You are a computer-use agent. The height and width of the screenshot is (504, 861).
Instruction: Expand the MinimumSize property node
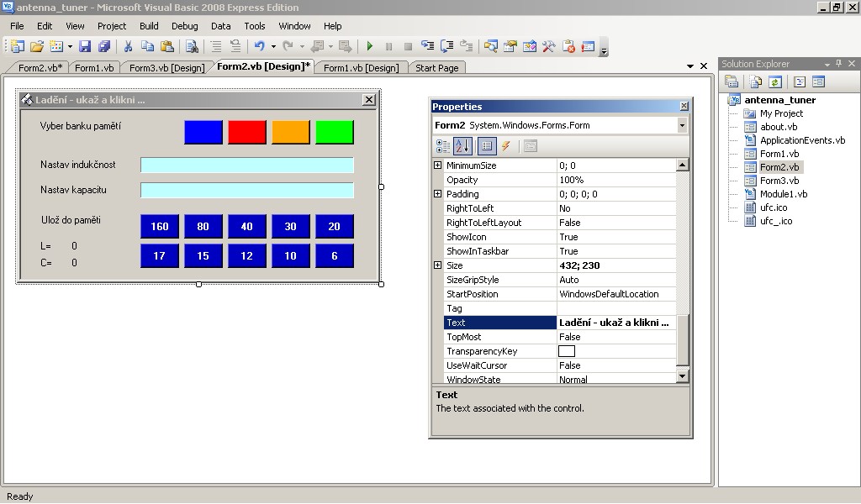[x=437, y=165]
